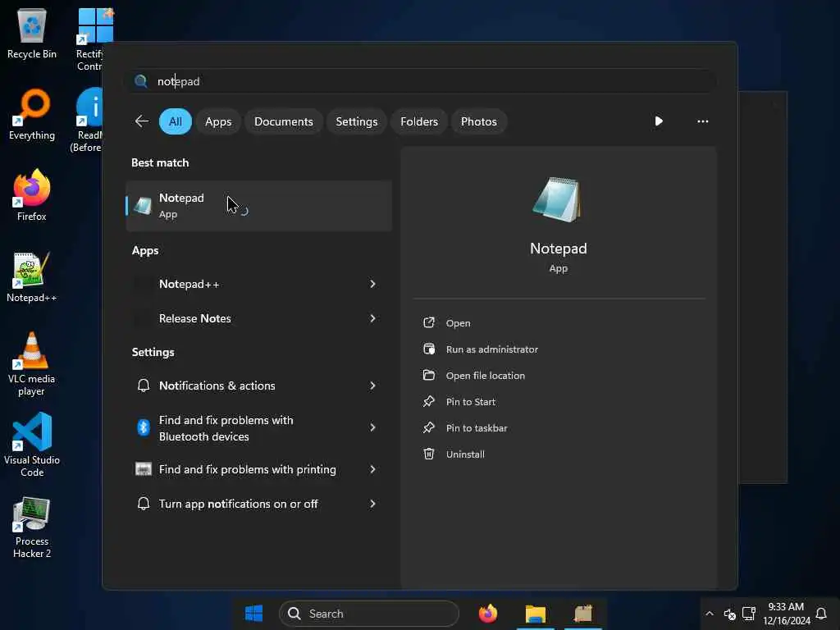Screen dimensions: 840x630
Task: Open the third pinned taskbar app
Action: (x=583, y=614)
